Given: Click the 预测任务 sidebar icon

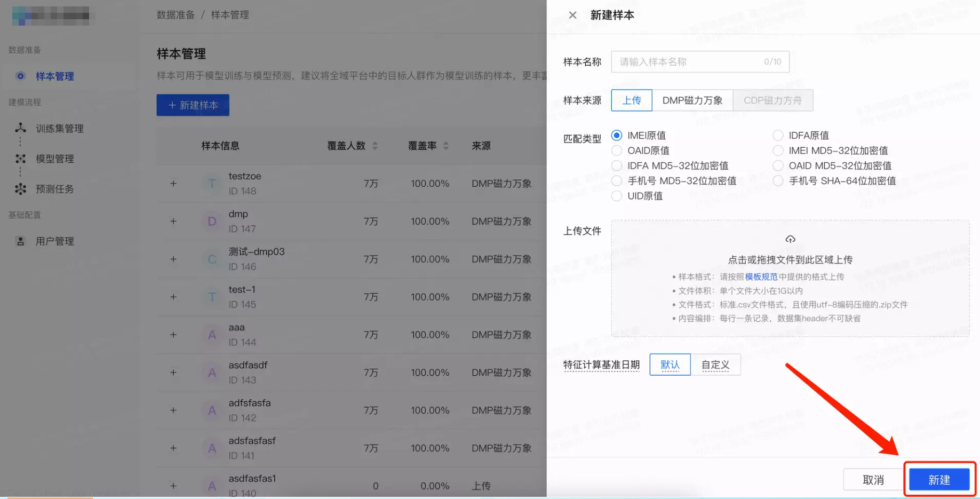Looking at the screenshot, I should pyautogui.click(x=20, y=189).
